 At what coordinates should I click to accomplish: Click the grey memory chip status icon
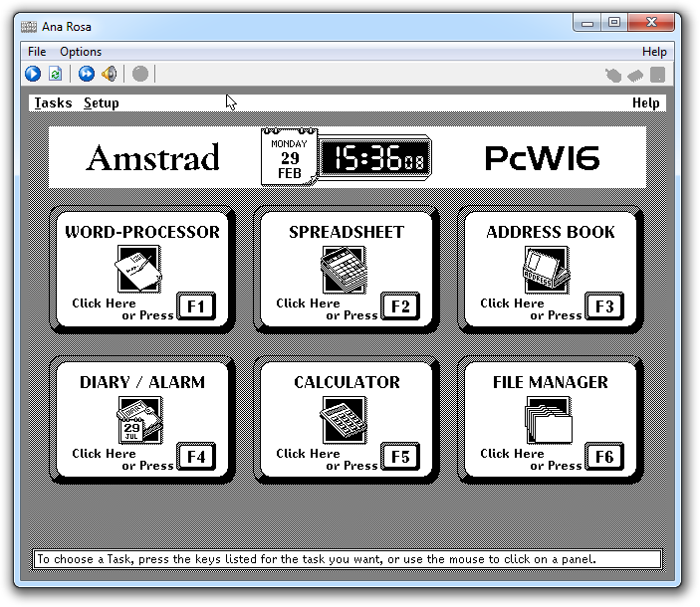[635, 76]
